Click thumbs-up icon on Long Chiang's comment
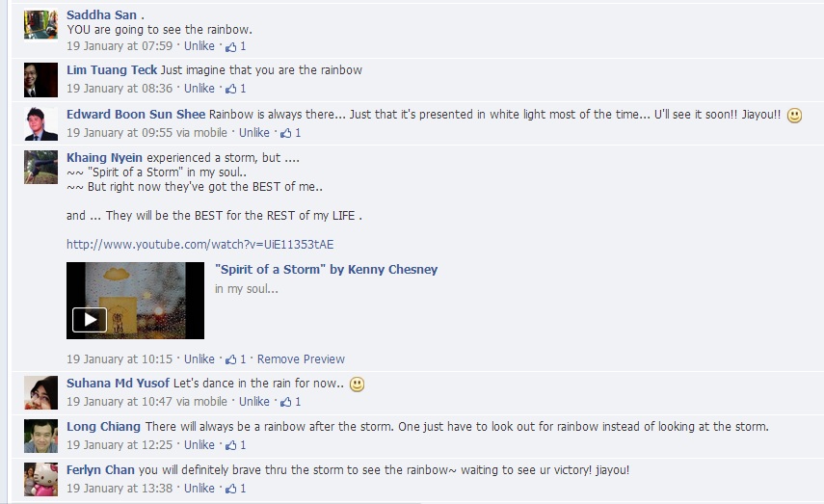 point(231,445)
